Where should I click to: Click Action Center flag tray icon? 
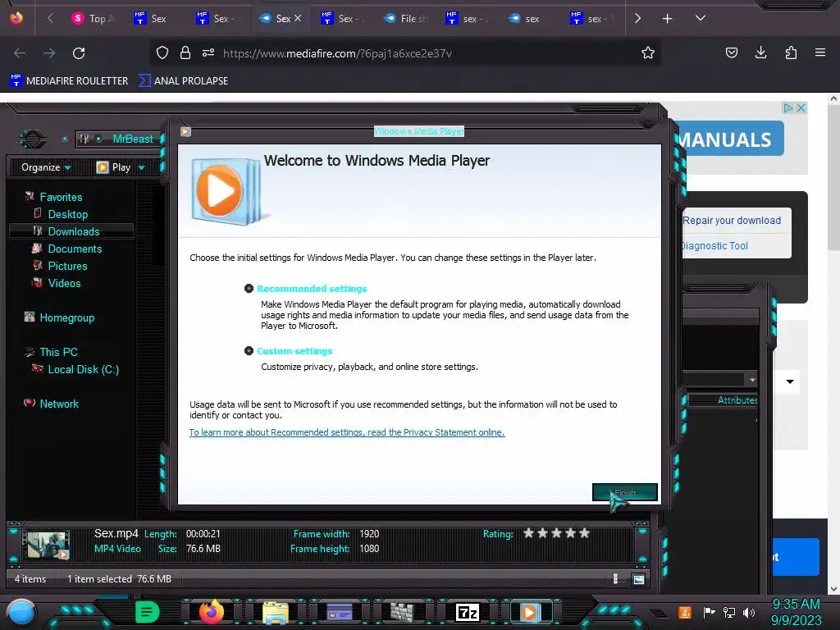[x=710, y=612]
